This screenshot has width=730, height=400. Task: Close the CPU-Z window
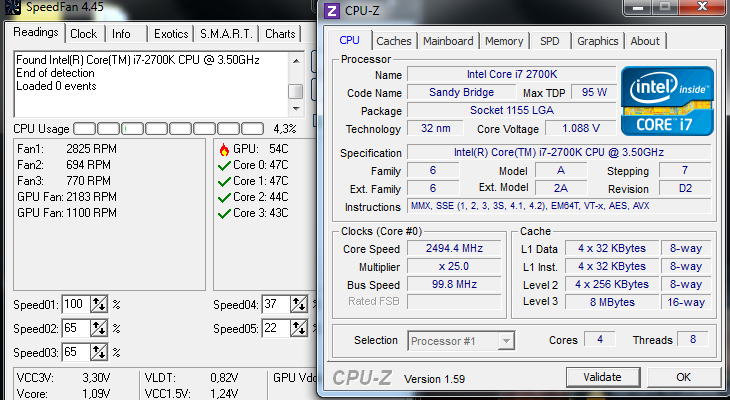click(703, 7)
